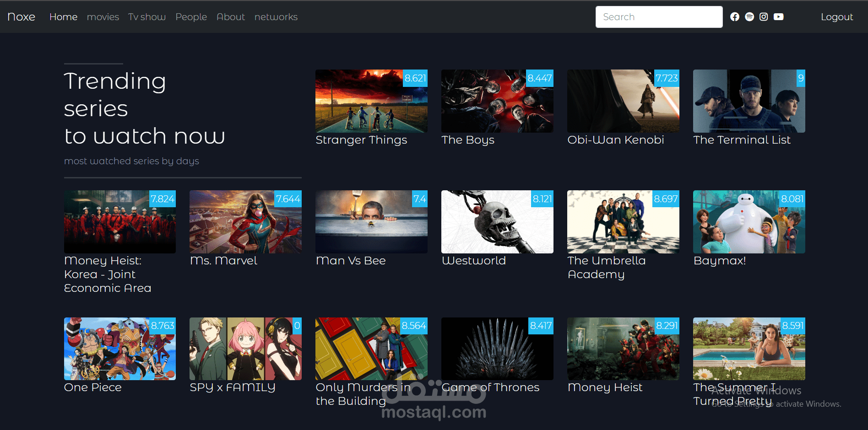Click the 8.564 rating badge
Screen dimensions: 868x430
tap(414, 326)
